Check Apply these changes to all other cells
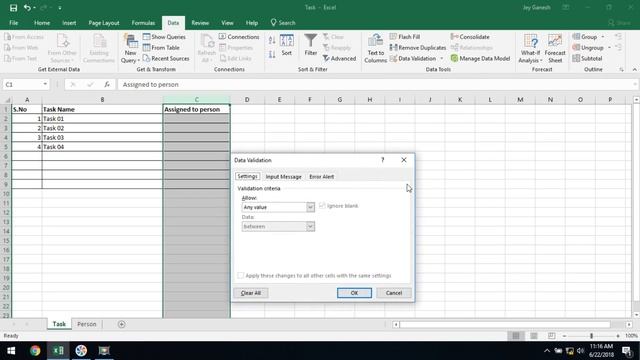 click(240, 276)
